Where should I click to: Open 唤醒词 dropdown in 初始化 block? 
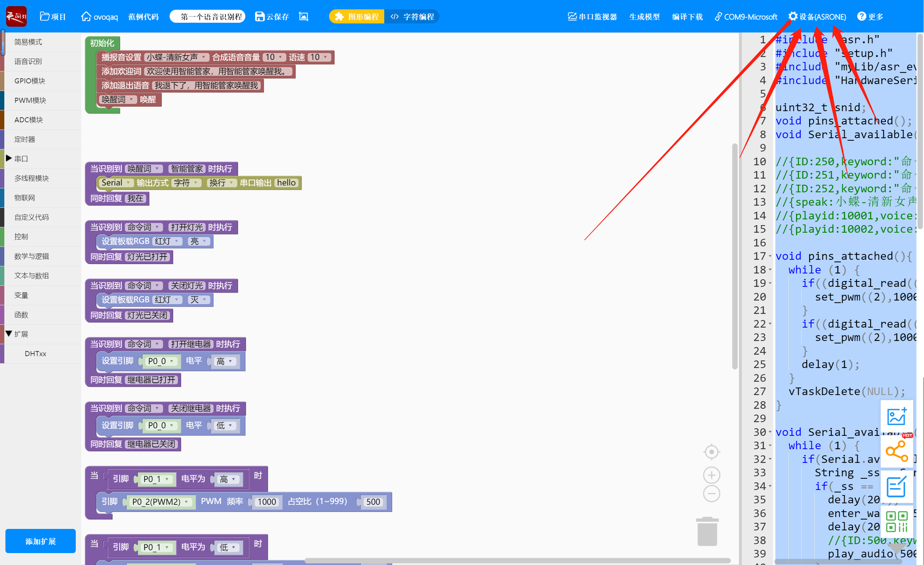[117, 99]
